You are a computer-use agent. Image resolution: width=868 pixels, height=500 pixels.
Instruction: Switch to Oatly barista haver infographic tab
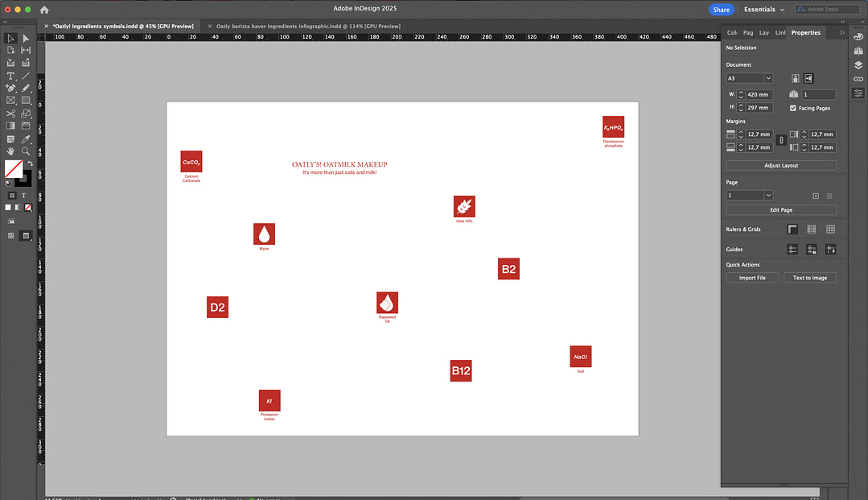tap(308, 26)
